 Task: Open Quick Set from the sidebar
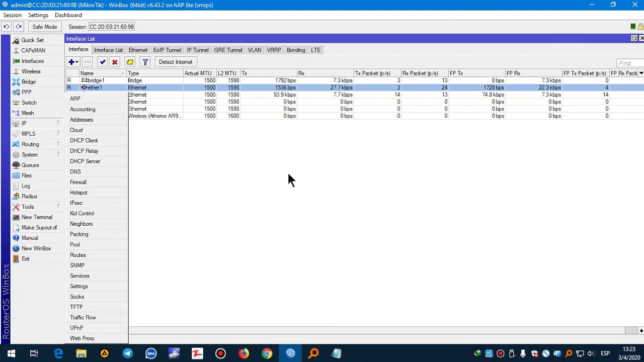(x=32, y=40)
